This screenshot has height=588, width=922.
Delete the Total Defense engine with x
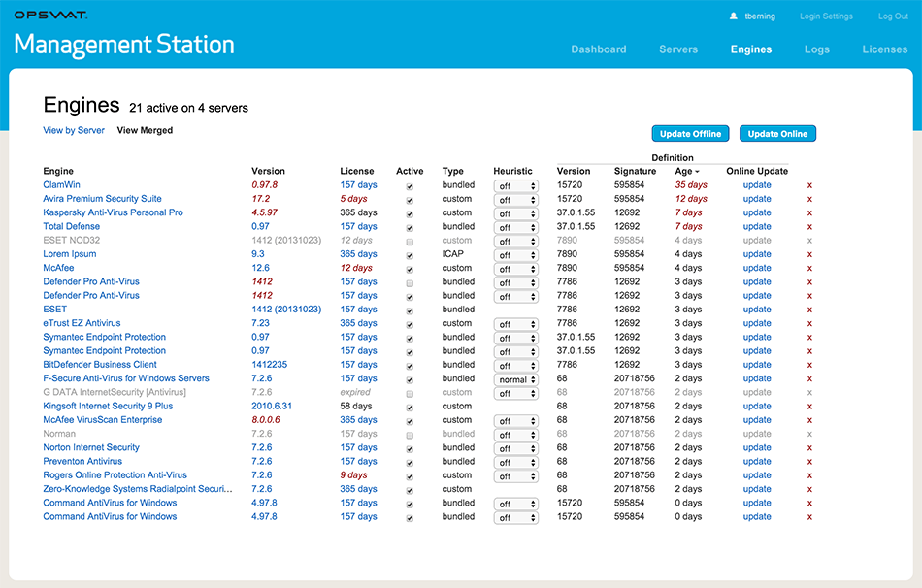(x=809, y=227)
